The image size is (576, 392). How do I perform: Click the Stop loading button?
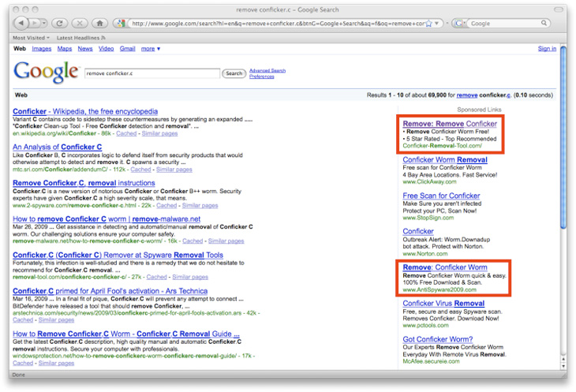coord(81,24)
